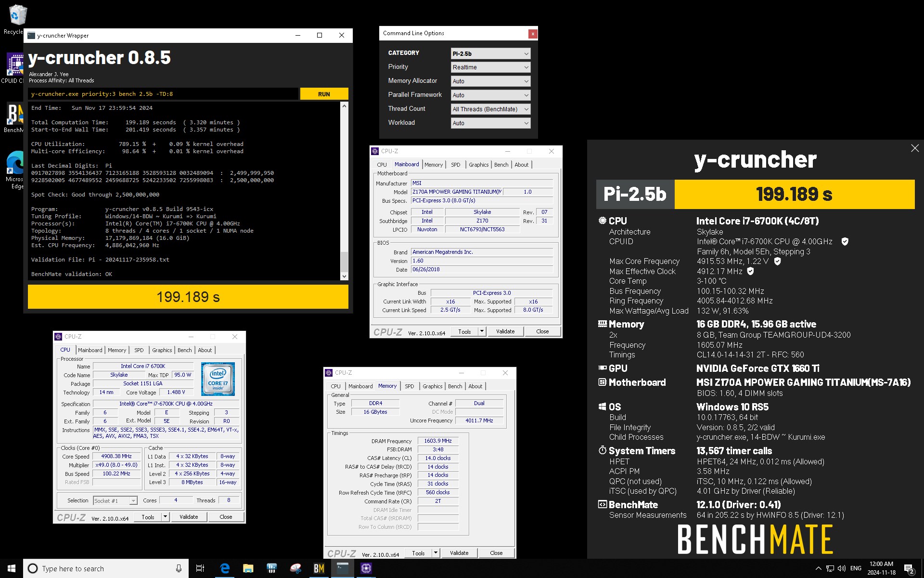Click Tools button in CPU-Z CPU window
The image size is (924, 578).
(x=148, y=517)
